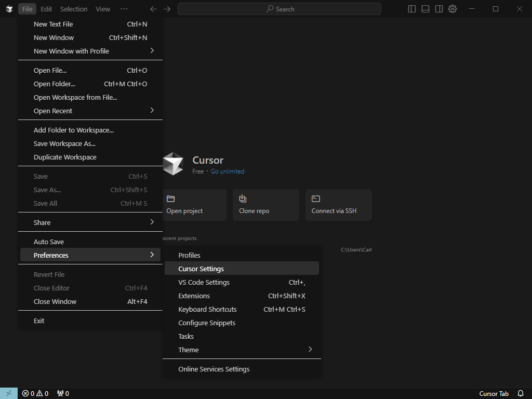The height and width of the screenshot is (399, 532).
Task: Open Keyboard Shortcuts
Action: point(242,310)
